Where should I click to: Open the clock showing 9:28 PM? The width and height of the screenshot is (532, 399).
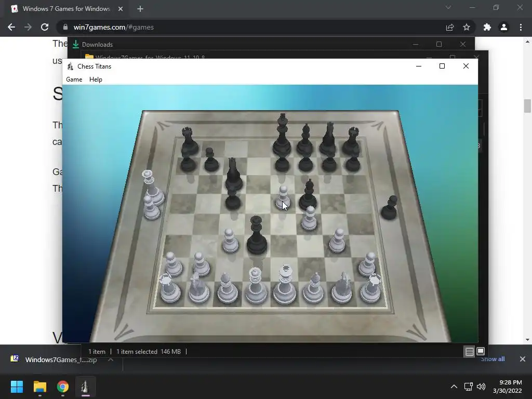pyautogui.click(x=508, y=387)
